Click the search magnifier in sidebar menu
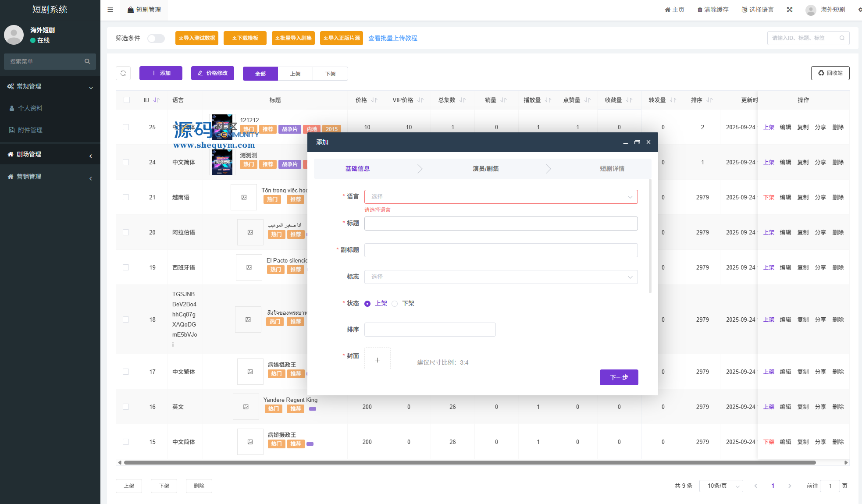The width and height of the screenshot is (862, 504). pyautogui.click(x=87, y=61)
